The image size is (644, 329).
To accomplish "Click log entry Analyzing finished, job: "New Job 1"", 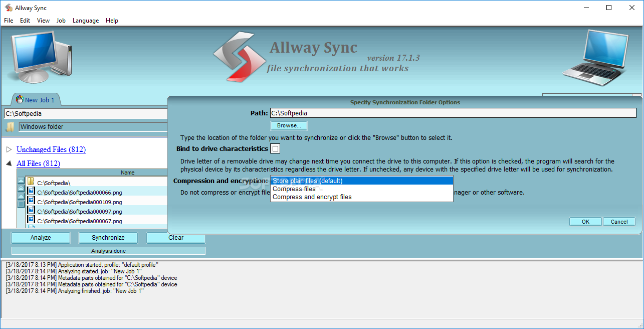I will [x=75, y=291].
